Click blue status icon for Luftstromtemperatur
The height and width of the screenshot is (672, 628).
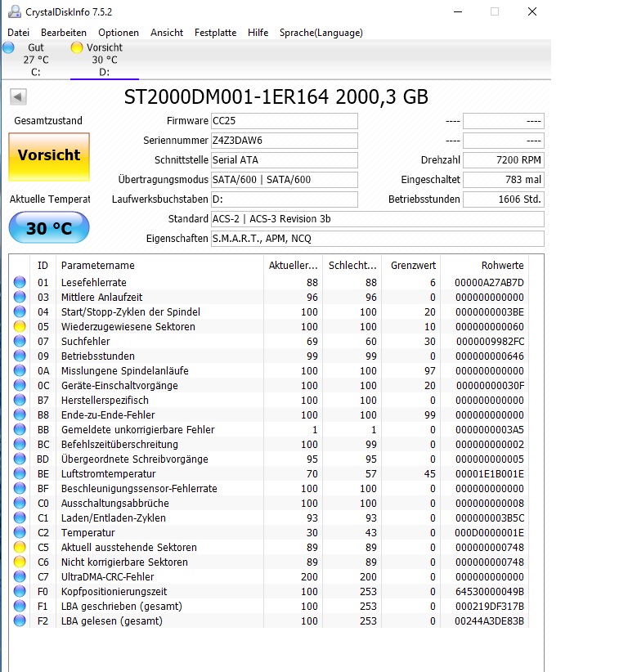[x=20, y=473]
